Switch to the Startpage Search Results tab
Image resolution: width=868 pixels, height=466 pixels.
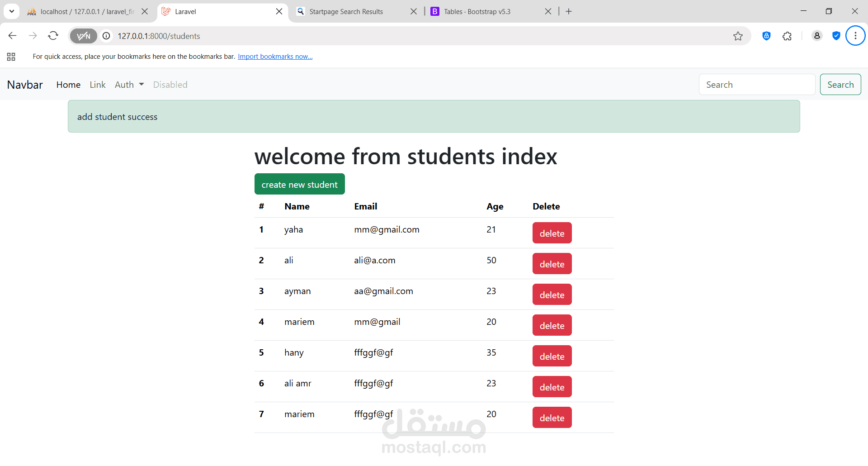point(346,11)
